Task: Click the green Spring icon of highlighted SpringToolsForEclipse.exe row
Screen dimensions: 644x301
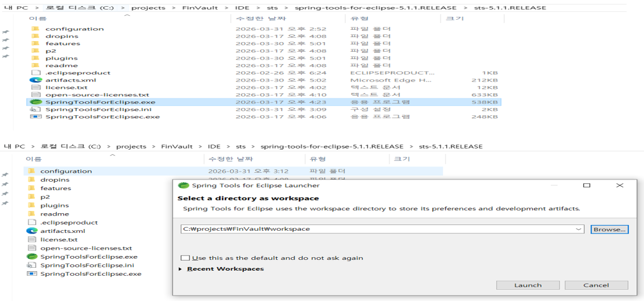Action: [x=36, y=102]
